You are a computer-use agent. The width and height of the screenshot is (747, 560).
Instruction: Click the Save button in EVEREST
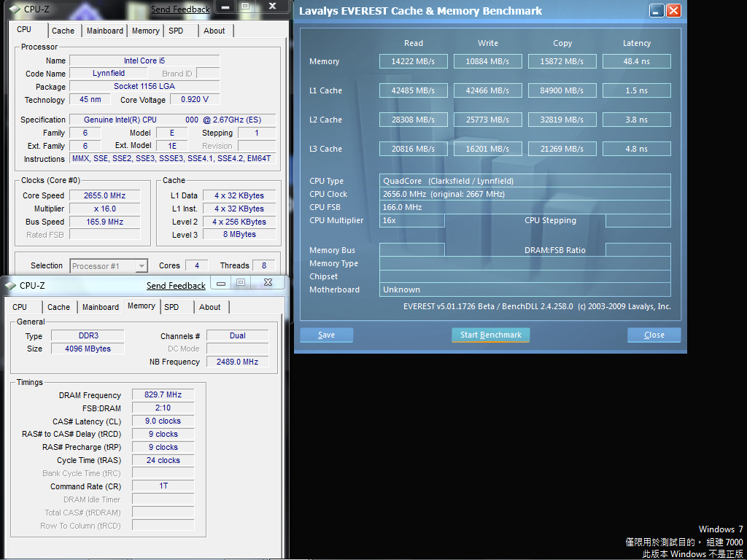[326, 335]
